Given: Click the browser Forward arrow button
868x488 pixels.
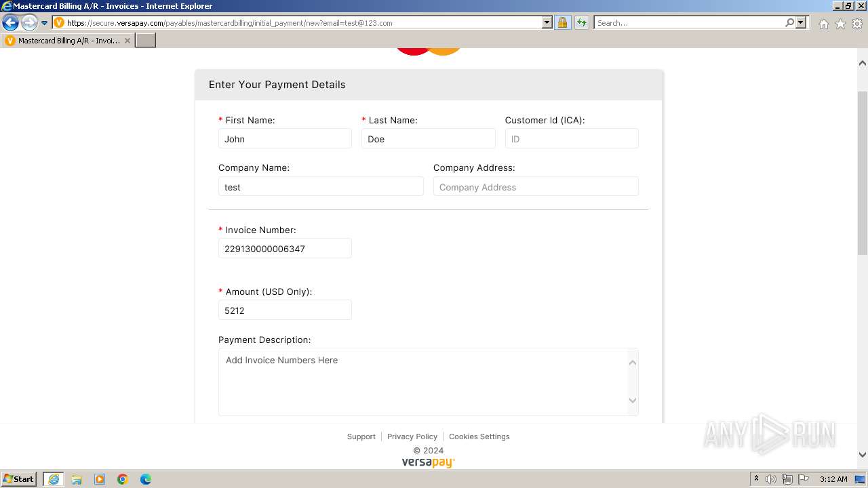Looking at the screenshot, I should point(28,23).
